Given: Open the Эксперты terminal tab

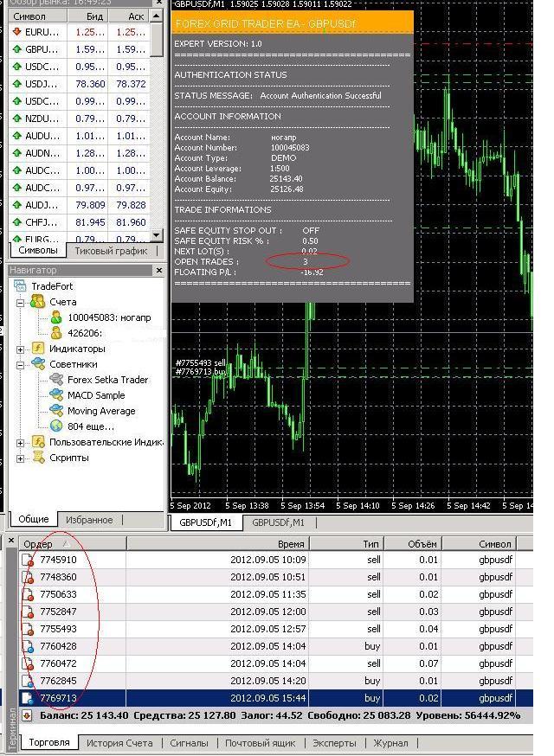Looking at the screenshot, I should pos(334,744).
